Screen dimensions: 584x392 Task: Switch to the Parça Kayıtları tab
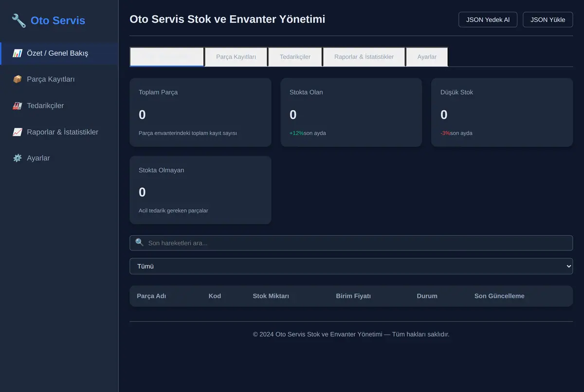pyautogui.click(x=236, y=57)
